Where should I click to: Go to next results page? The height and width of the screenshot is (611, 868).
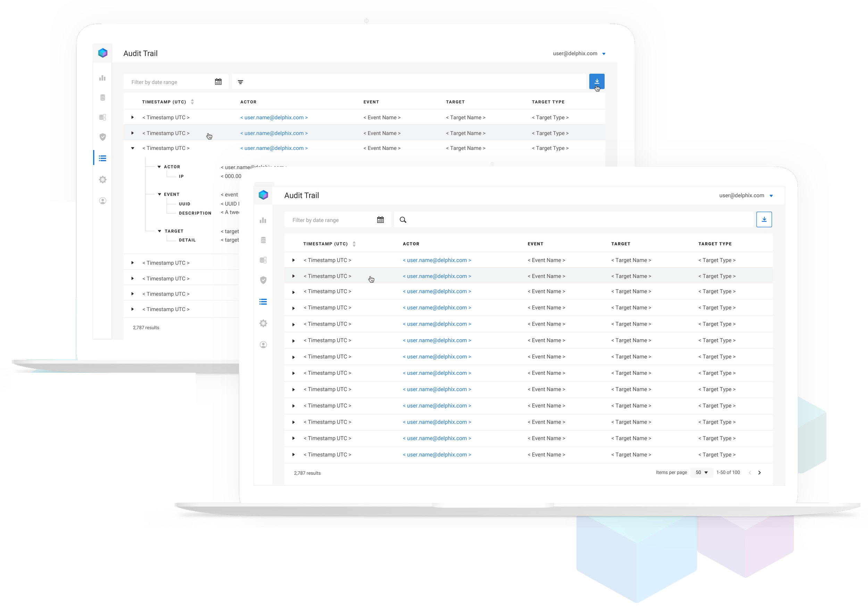[759, 472]
